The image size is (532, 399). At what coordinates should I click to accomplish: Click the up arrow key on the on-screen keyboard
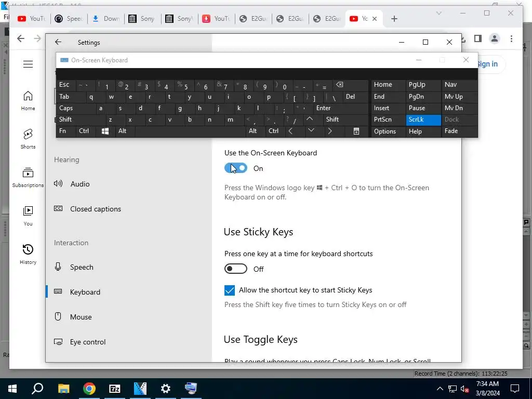pyautogui.click(x=310, y=119)
